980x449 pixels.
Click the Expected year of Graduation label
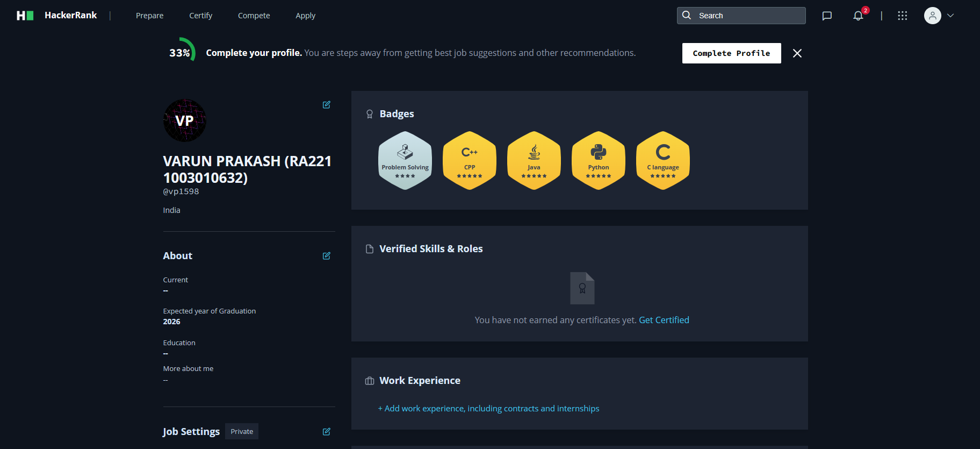pyautogui.click(x=210, y=311)
